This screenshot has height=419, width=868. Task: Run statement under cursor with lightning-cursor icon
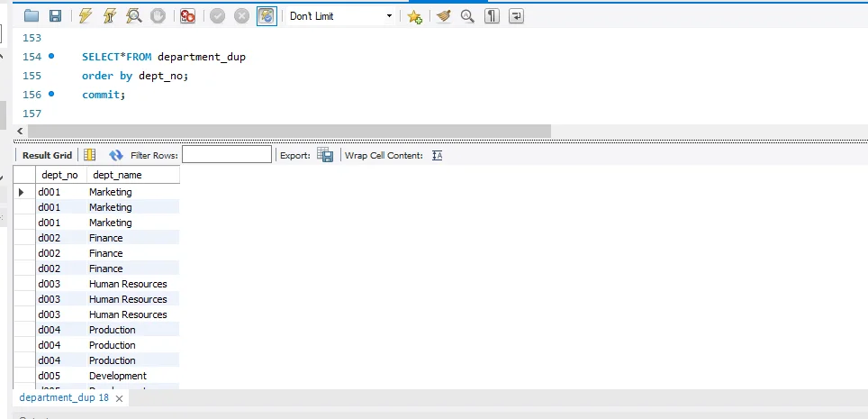(x=110, y=16)
